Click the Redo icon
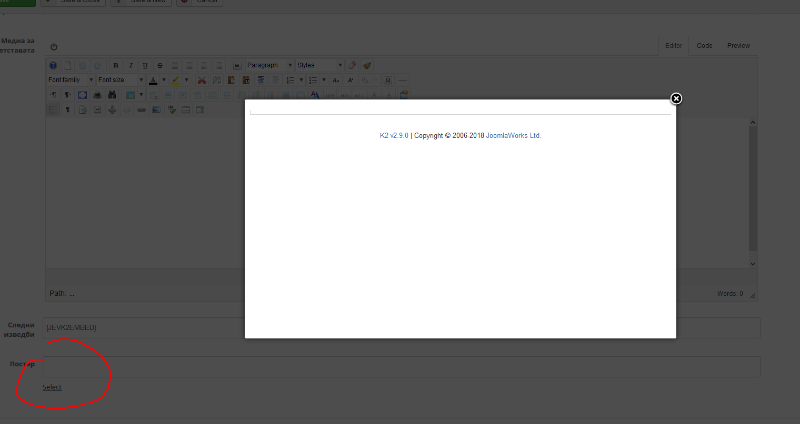The height and width of the screenshot is (424, 800). tap(97, 65)
